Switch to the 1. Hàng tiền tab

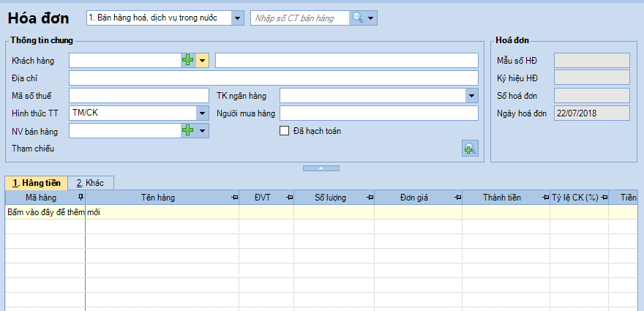37,183
